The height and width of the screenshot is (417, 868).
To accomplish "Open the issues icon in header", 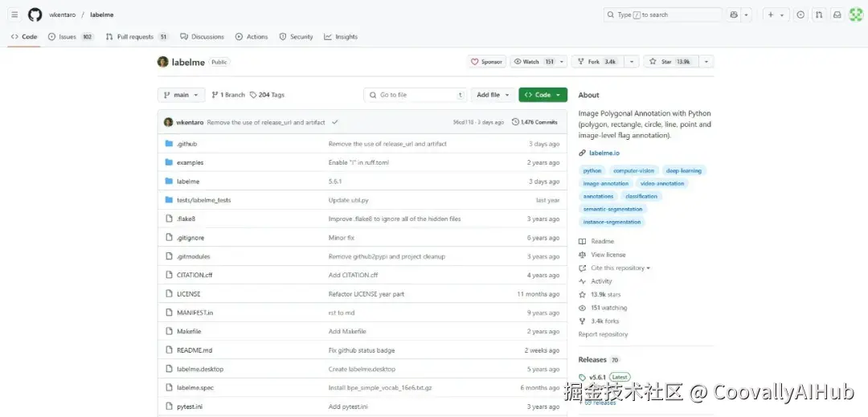I will [x=800, y=15].
